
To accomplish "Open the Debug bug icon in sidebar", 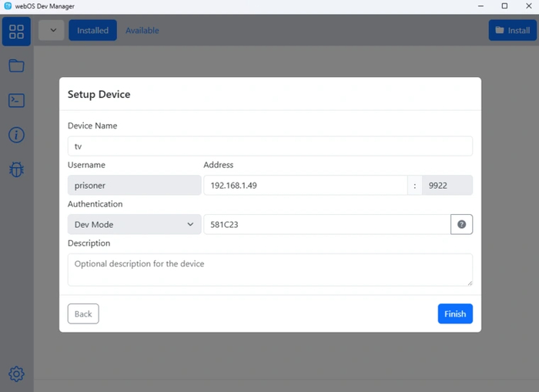I will pyautogui.click(x=16, y=169).
